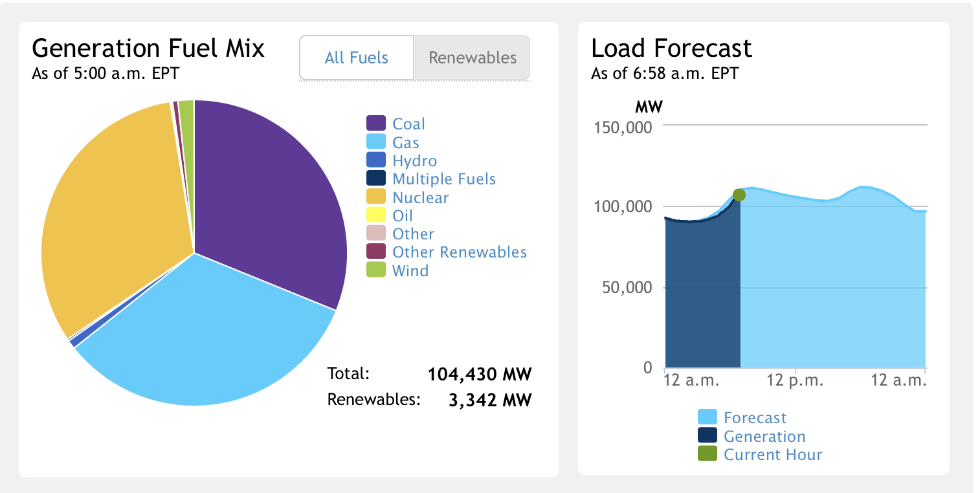Image resolution: width=980 pixels, height=493 pixels.
Task: Click the Oil yellow legend swatch
Action: 376,215
